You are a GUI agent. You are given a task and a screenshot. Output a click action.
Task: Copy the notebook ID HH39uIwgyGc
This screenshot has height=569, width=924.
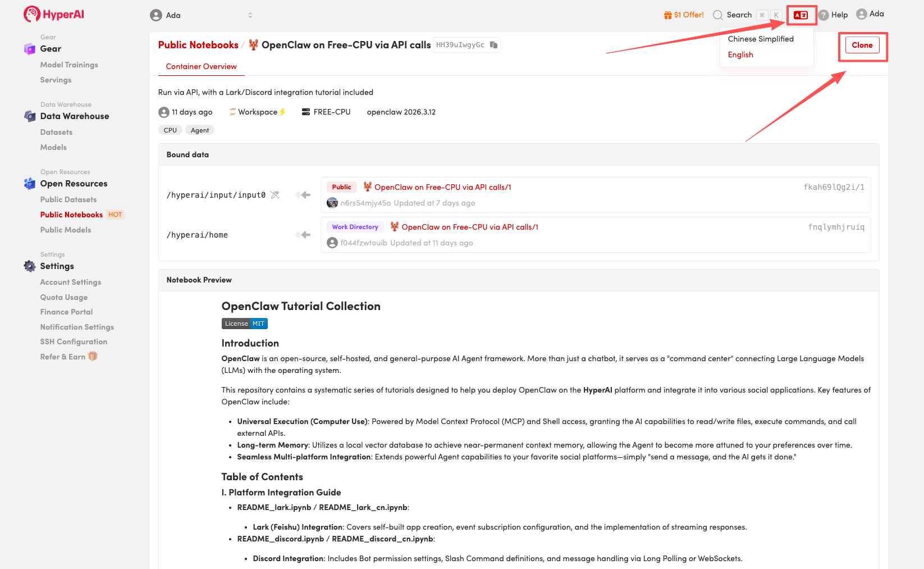[493, 45]
